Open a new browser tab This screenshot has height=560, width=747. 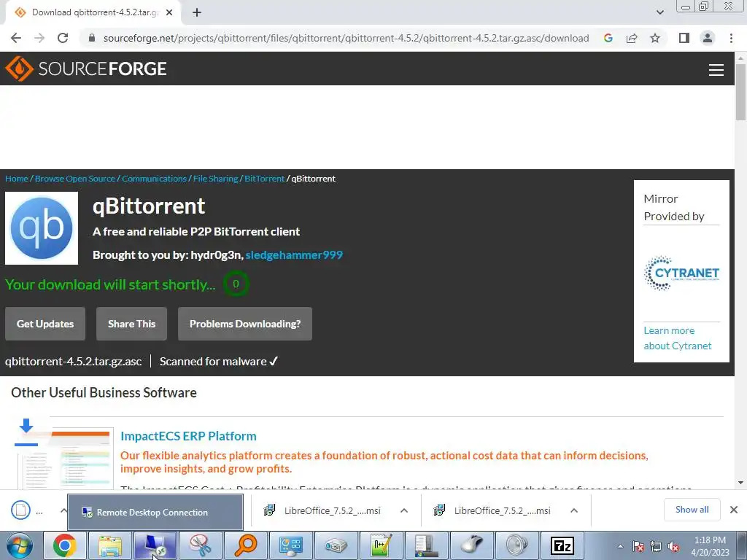197,13
